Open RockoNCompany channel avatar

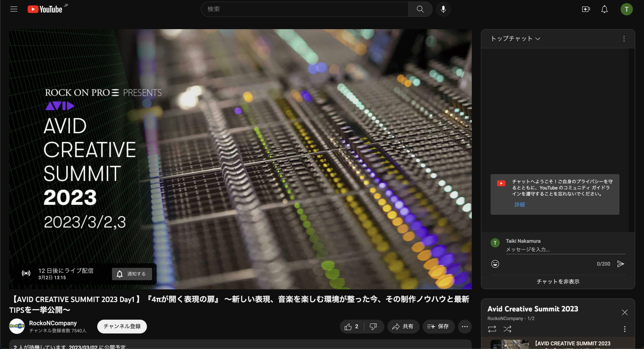pyautogui.click(x=17, y=326)
